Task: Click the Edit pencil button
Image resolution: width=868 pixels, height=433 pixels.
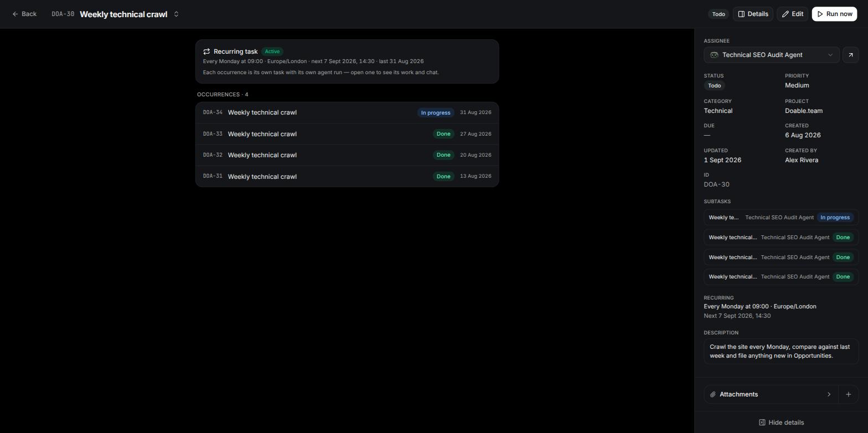Action: tap(793, 14)
